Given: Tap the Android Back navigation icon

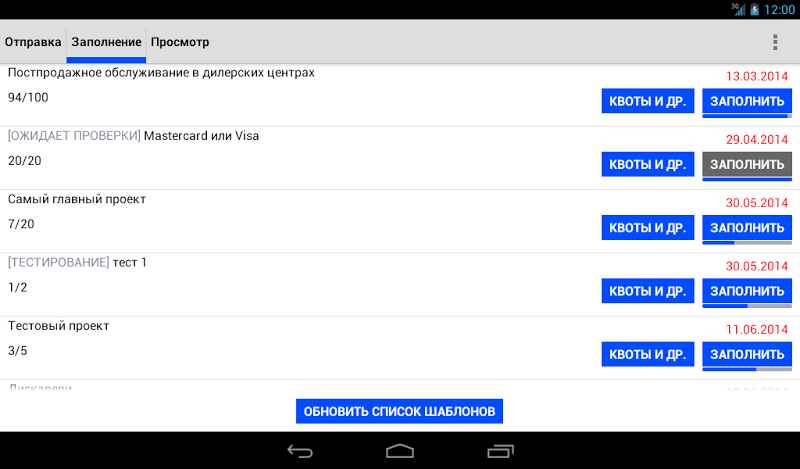Looking at the screenshot, I should click(300, 451).
